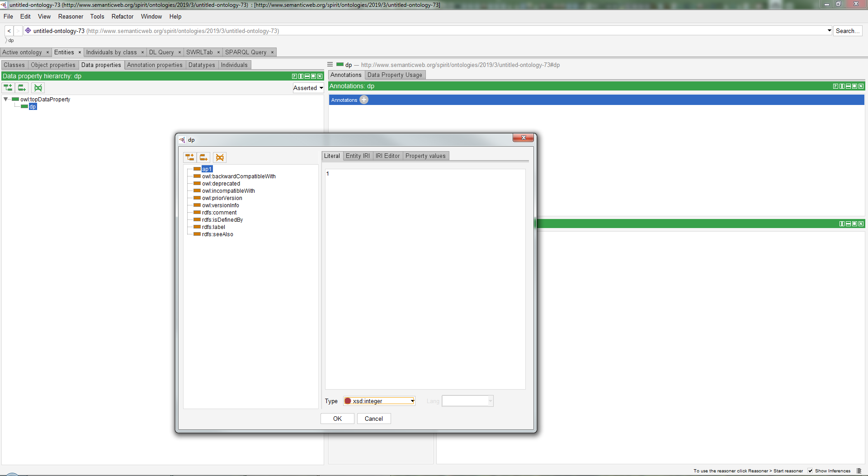This screenshot has height=476, width=868.
Task: Click the delete annotation property X icon in dialog
Action: pyautogui.click(x=220, y=157)
